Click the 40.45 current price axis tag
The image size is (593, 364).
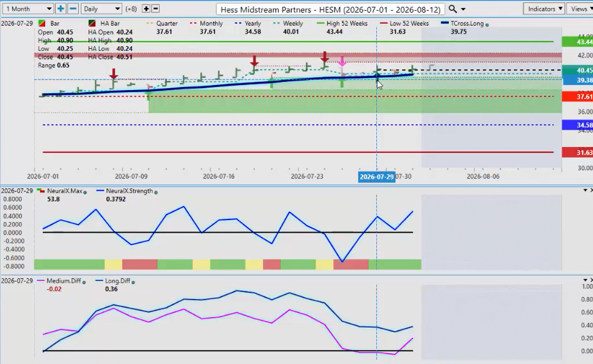coord(577,70)
